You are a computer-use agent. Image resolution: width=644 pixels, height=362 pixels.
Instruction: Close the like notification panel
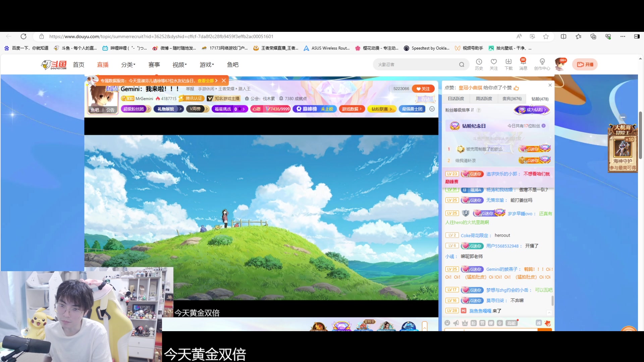coord(550,85)
